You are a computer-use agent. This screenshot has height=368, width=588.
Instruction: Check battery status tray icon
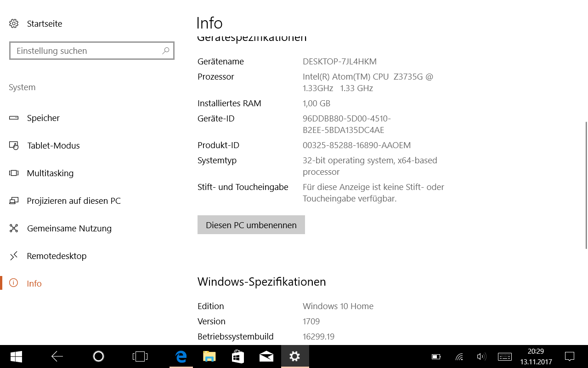pyautogui.click(x=436, y=356)
